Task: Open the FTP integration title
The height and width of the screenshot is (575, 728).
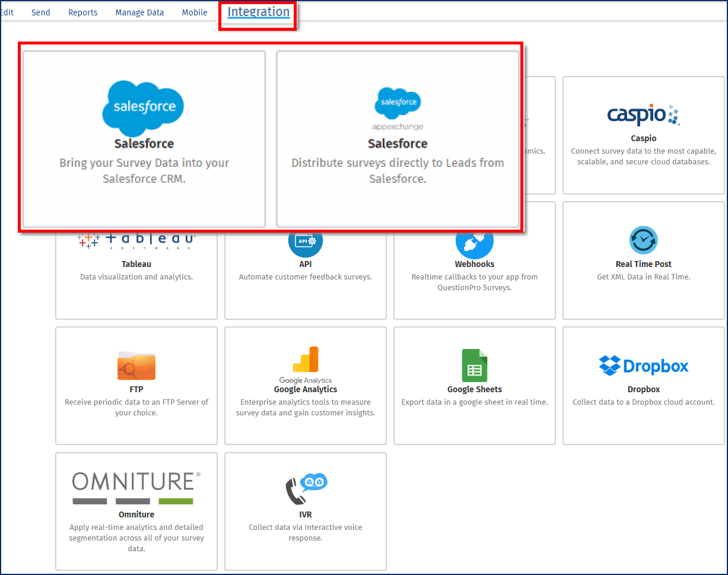Action: (136, 389)
